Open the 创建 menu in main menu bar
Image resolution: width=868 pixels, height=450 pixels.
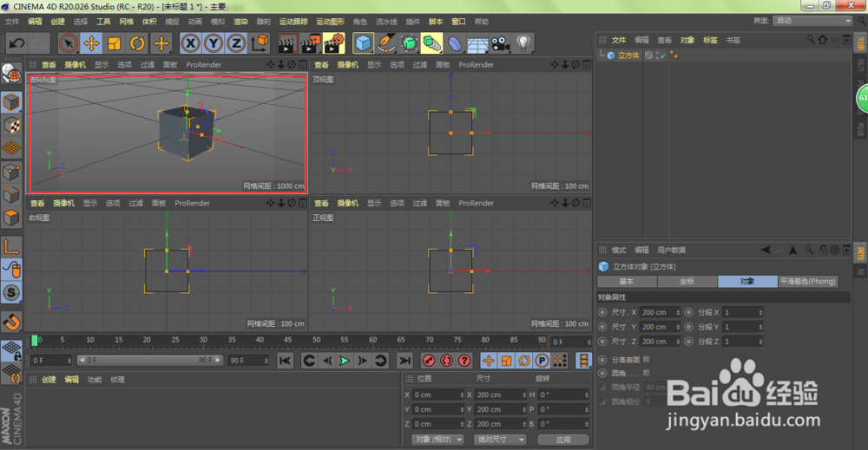(x=57, y=22)
